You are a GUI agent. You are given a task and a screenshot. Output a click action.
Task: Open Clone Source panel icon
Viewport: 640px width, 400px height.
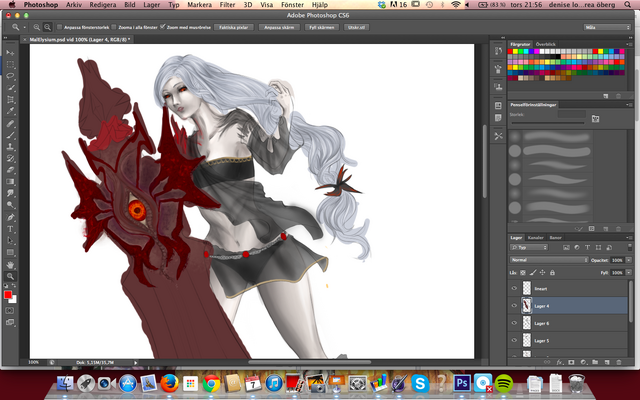coord(498,87)
